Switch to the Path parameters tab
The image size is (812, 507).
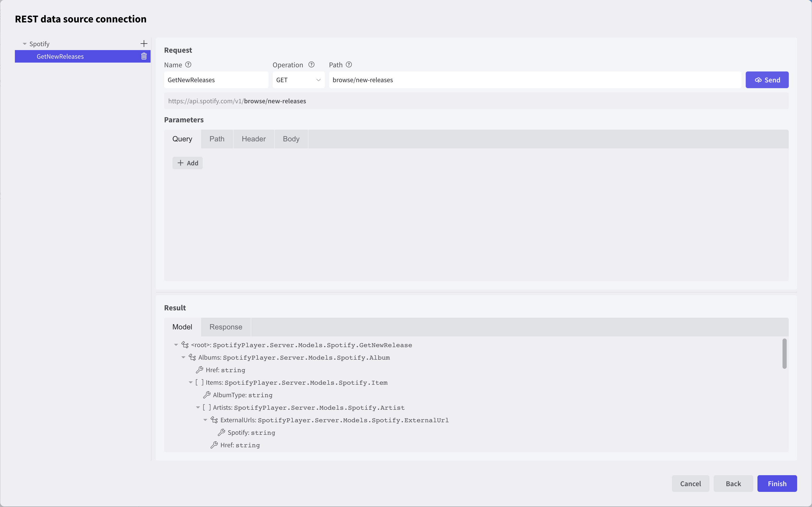(x=217, y=139)
